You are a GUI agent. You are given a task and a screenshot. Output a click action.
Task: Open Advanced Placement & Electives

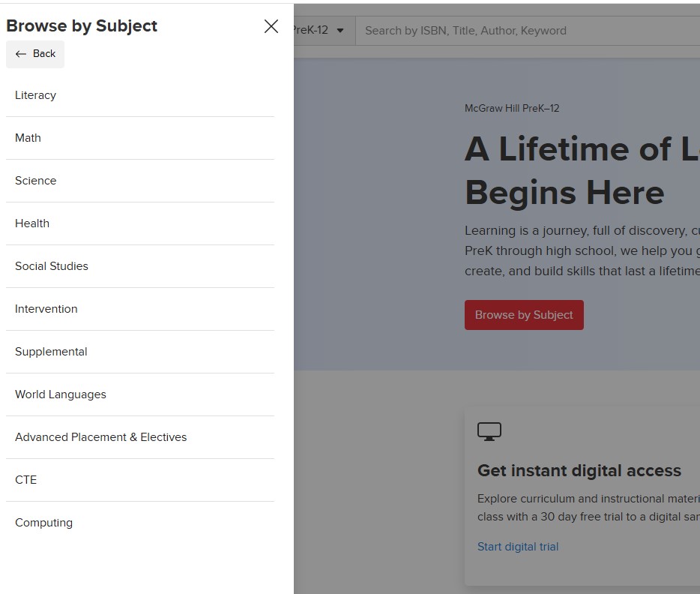101,437
